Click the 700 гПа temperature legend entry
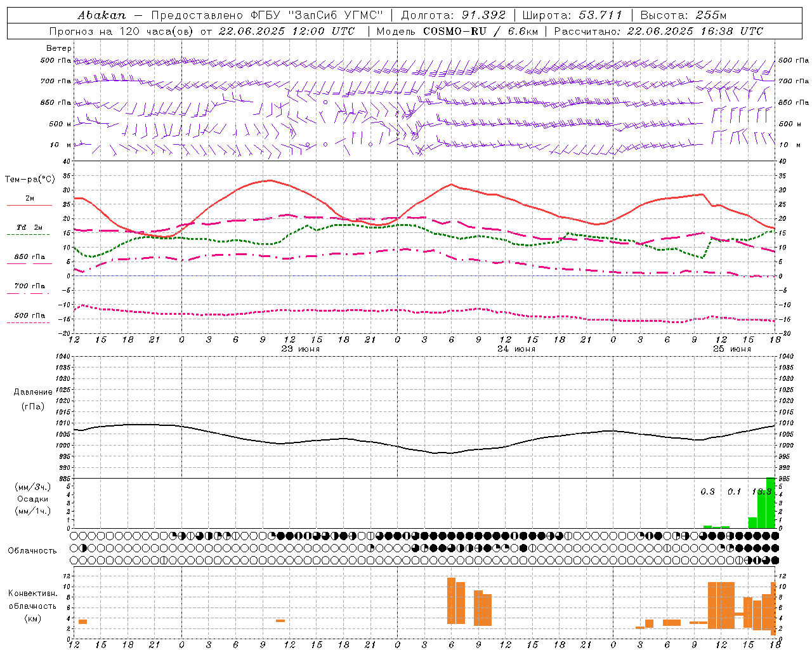812x650 pixels. (30, 286)
